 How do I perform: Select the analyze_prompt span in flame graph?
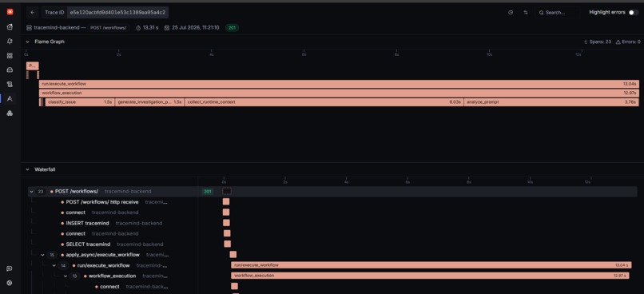coord(551,102)
